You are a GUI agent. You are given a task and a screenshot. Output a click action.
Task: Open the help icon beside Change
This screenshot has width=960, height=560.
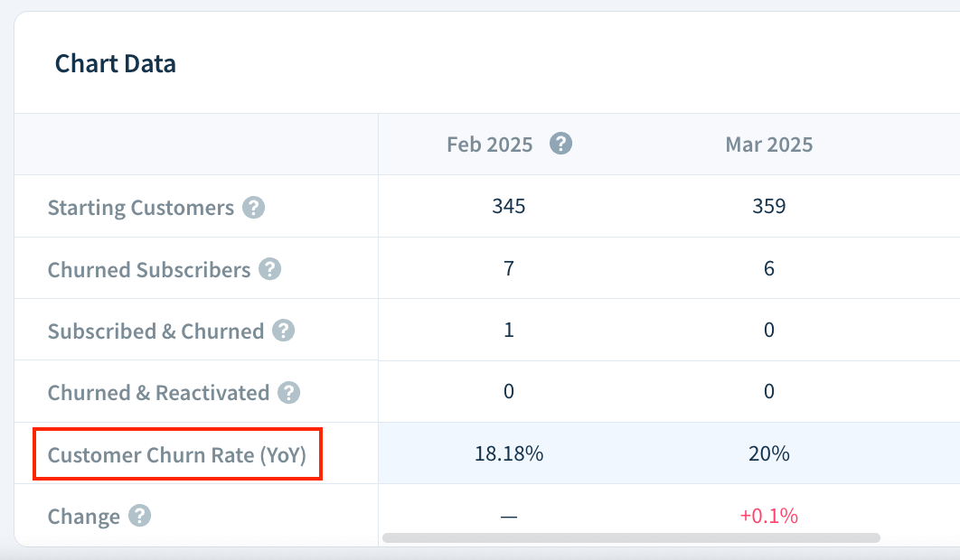(x=140, y=517)
